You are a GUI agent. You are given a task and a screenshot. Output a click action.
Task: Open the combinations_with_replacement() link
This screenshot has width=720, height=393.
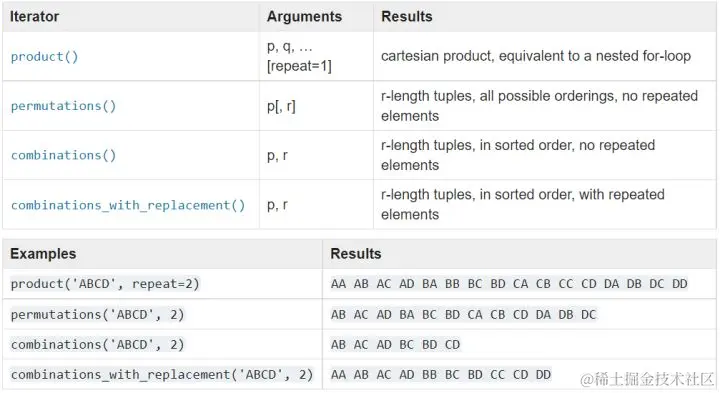pyautogui.click(x=128, y=205)
